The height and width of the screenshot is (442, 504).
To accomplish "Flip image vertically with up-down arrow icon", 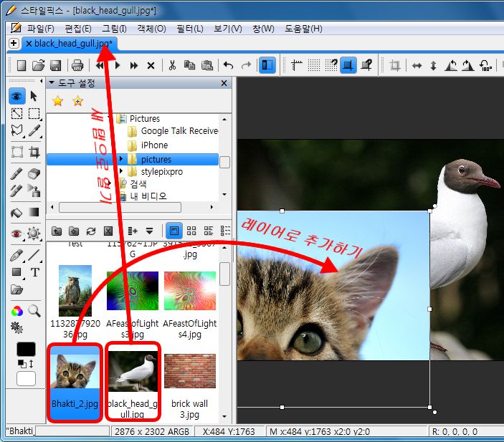I will [433, 66].
